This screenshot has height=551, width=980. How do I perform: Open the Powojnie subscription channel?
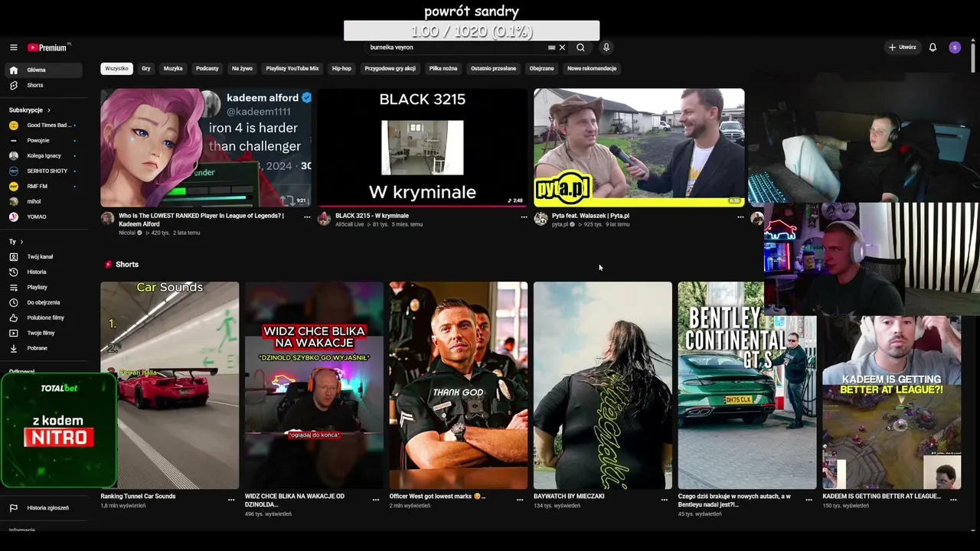point(44,141)
